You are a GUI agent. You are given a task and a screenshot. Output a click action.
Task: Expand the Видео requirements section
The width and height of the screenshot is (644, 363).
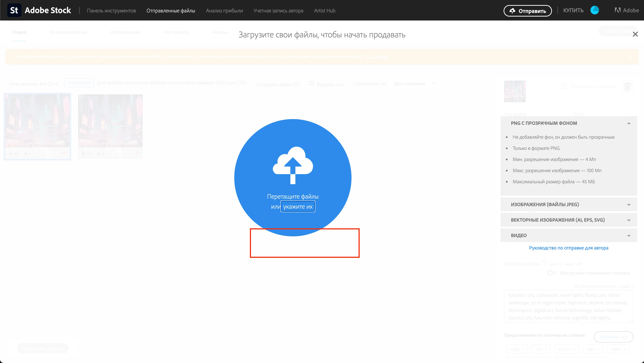pos(629,236)
